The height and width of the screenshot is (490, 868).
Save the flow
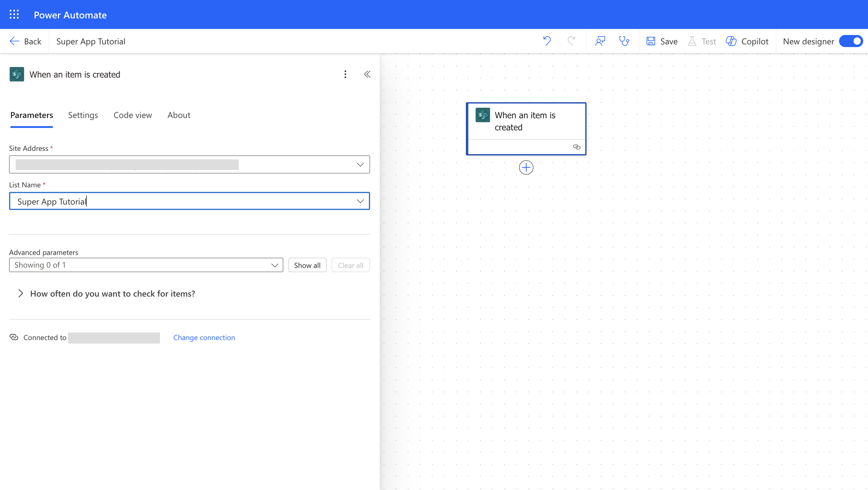point(662,41)
